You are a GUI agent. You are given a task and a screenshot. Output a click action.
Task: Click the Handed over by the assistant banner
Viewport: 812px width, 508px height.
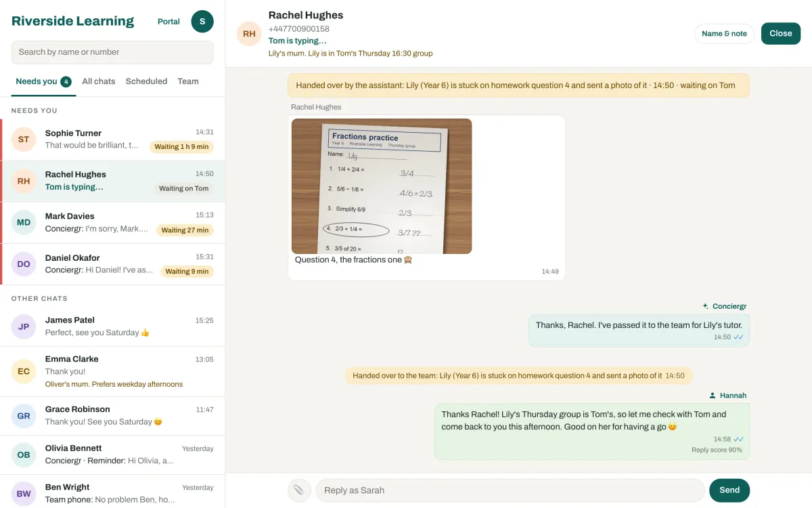pos(519,85)
